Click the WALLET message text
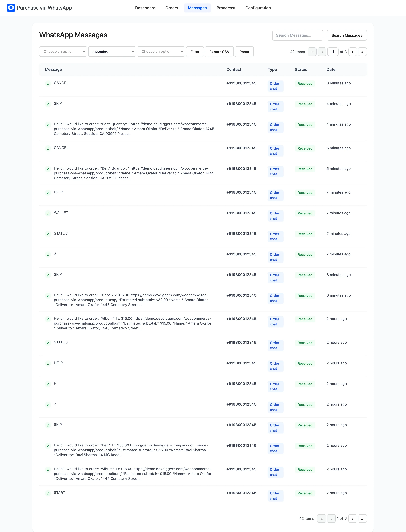This screenshot has width=406, height=532. pos(61,213)
